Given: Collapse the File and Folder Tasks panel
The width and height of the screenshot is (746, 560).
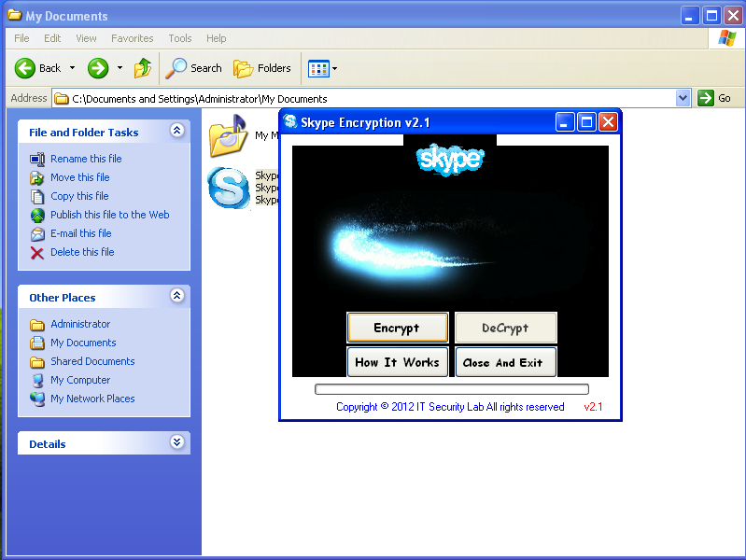Looking at the screenshot, I should [x=177, y=131].
